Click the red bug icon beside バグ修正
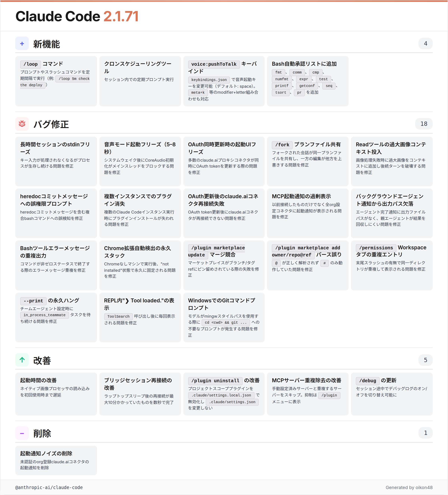Screen dimensions: 448x495 22,124
